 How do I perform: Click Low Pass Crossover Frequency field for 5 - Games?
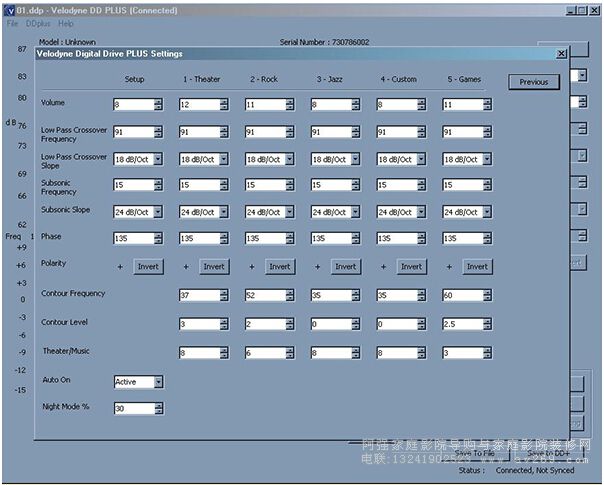(462, 131)
